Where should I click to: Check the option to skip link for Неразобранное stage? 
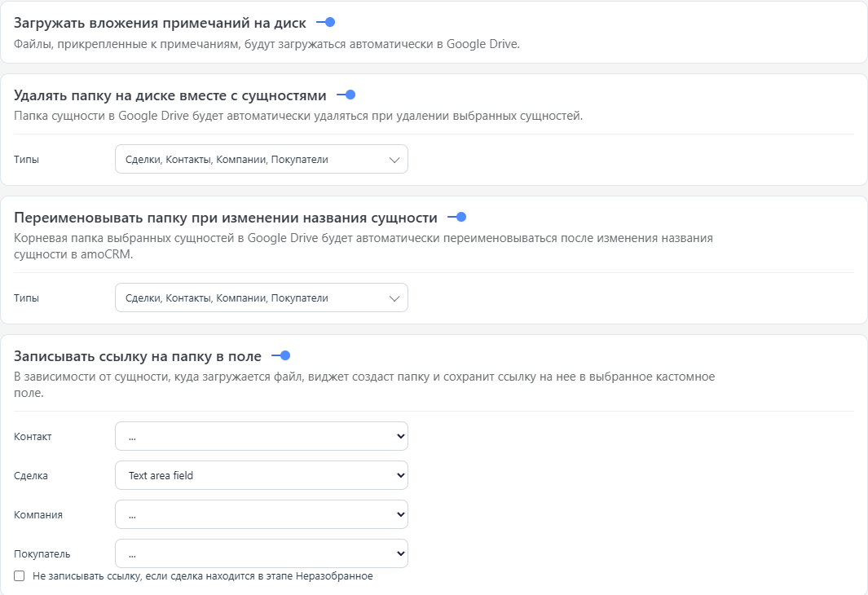pos(19,575)
